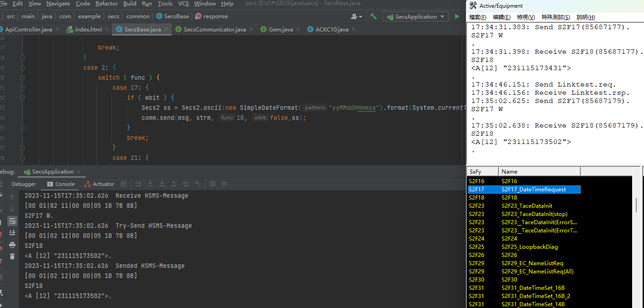The height and width of the screenshot is (308, 644).
Task: Click the threads/layout lines icon beside Actuator
Action: [x=123, y=184]
